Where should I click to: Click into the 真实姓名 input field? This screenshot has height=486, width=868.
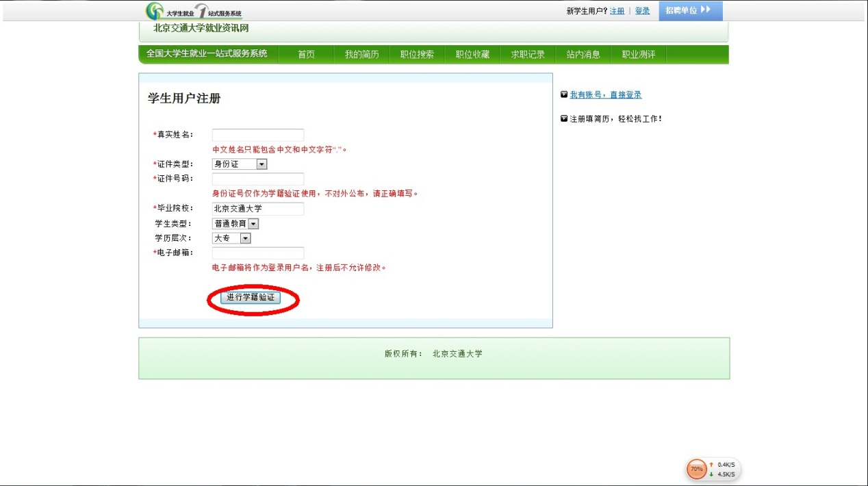click(x=258, y=135)
